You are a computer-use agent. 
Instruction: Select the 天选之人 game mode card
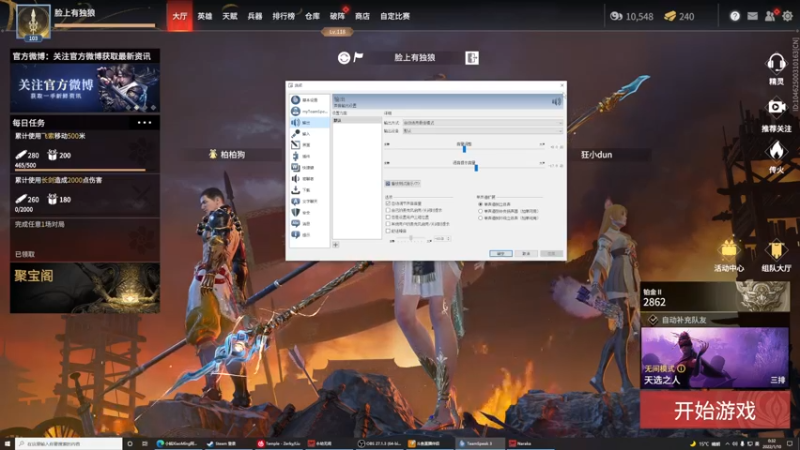click(715, 358)
